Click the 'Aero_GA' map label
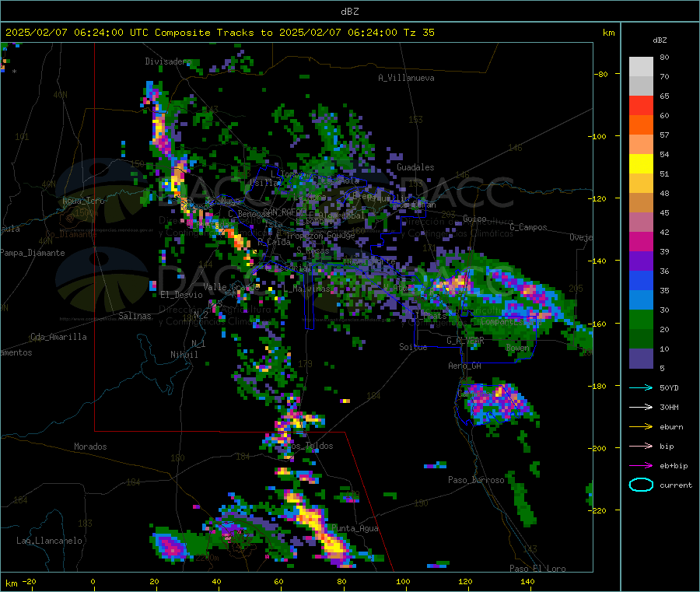The width and height of the screenshot is (700, 592). tap(465, 366)
